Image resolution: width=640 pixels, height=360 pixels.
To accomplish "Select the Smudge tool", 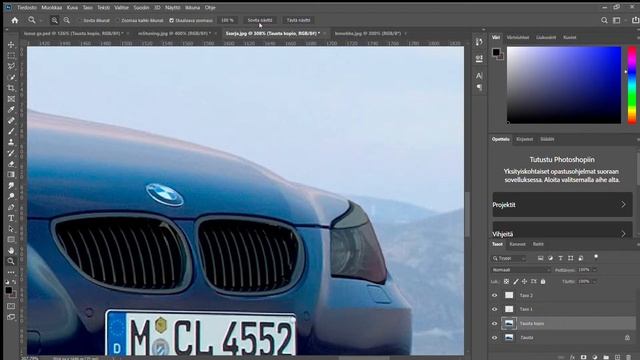I will [x=11, y=186].
